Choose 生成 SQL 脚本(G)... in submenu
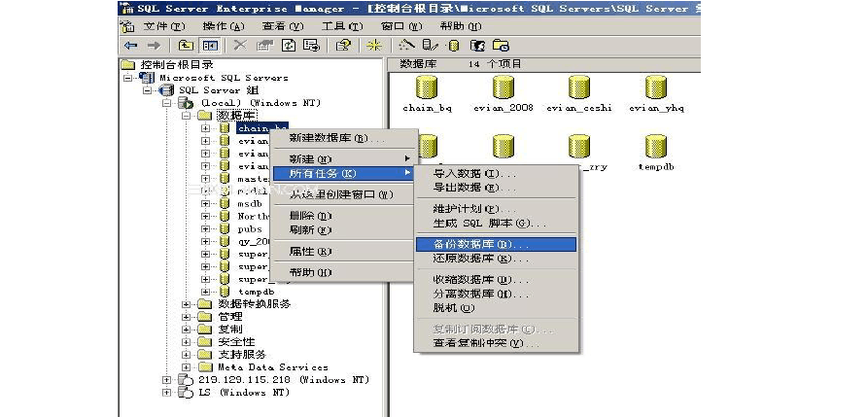868x417 pixels. pos(496,224)
